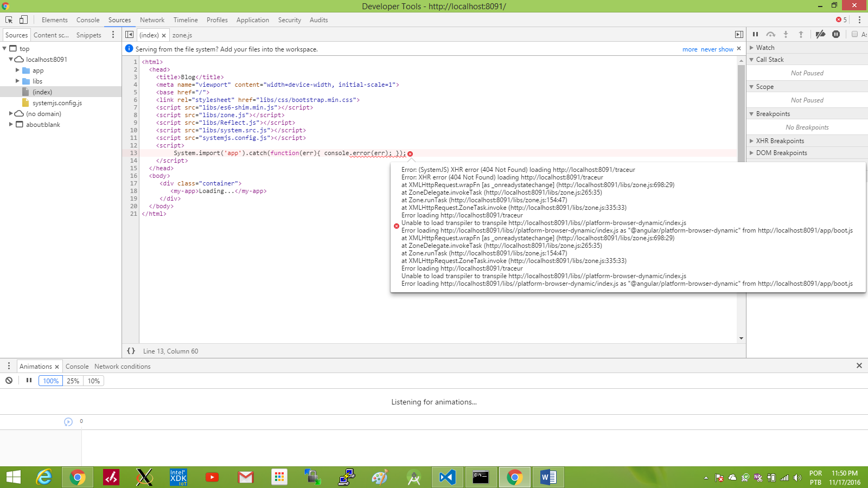
Task: Click the clear animations icon
Action: pos(9,381)
